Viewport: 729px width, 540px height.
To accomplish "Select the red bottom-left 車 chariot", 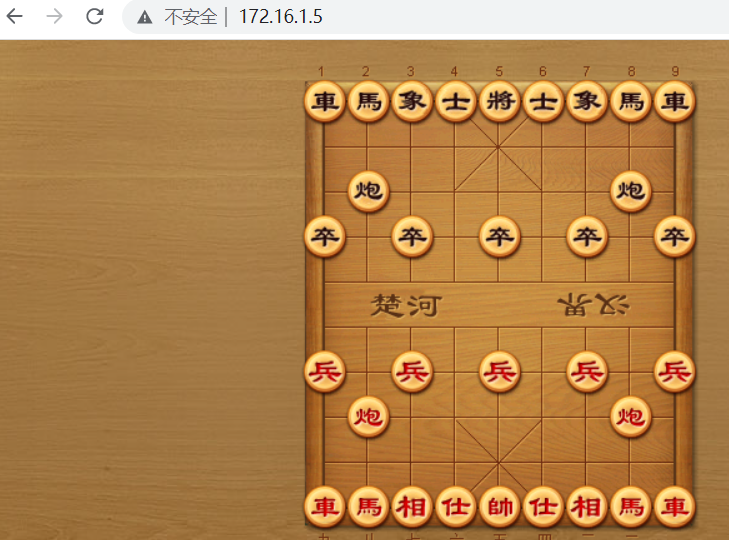I will [x=325, y=507].
